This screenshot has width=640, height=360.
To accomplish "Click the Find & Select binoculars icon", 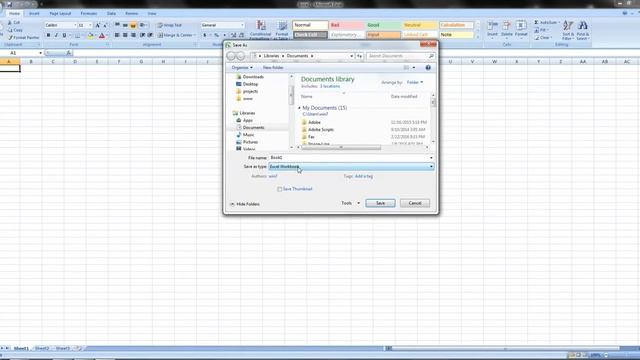I will pos(582,26).
